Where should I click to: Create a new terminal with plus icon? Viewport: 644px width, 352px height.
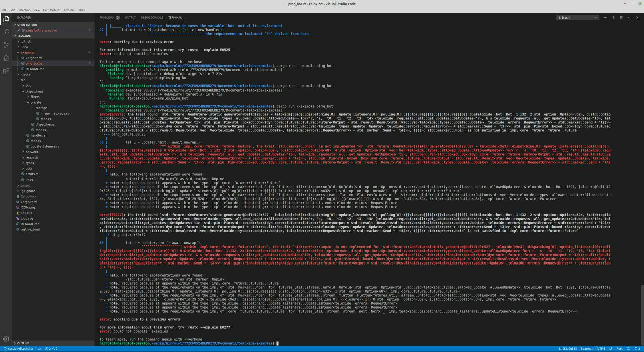pyautogui.click(x=605, y=17)
